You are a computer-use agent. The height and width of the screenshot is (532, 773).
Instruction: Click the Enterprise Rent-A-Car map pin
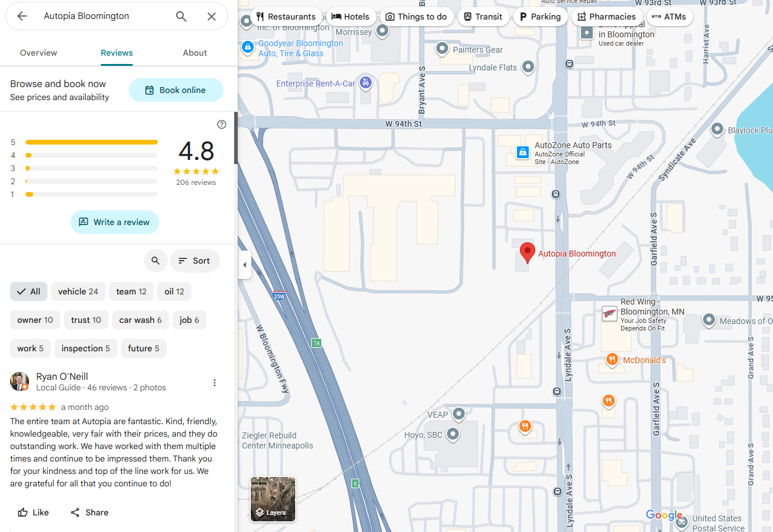coord(366,83)
